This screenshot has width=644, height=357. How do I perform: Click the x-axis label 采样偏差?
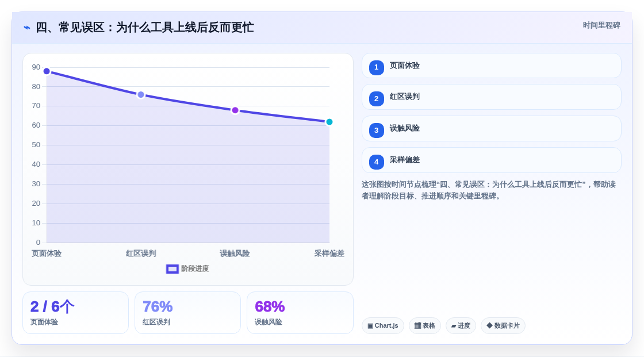coord(329,254)
